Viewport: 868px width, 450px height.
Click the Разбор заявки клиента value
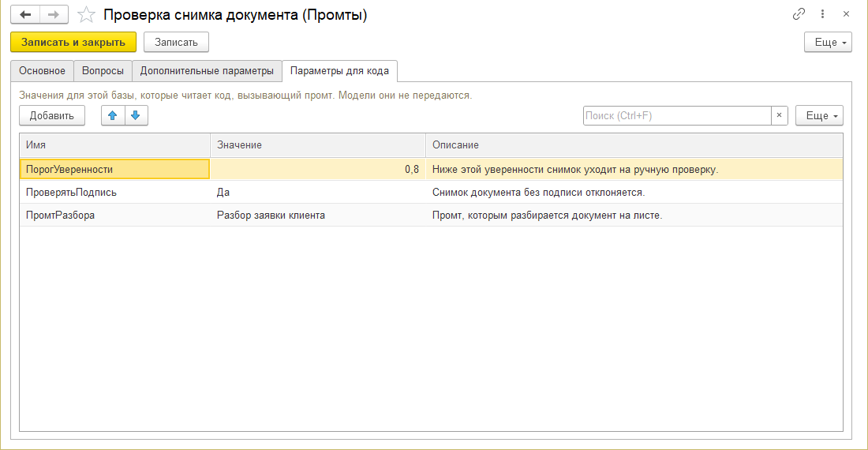pos(318,216)
